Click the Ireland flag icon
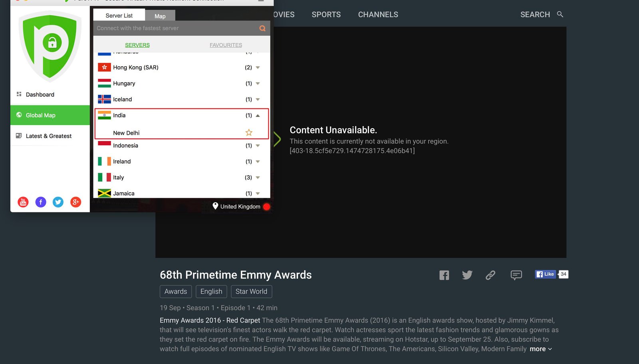639x364 pixels. pos(104,161)
